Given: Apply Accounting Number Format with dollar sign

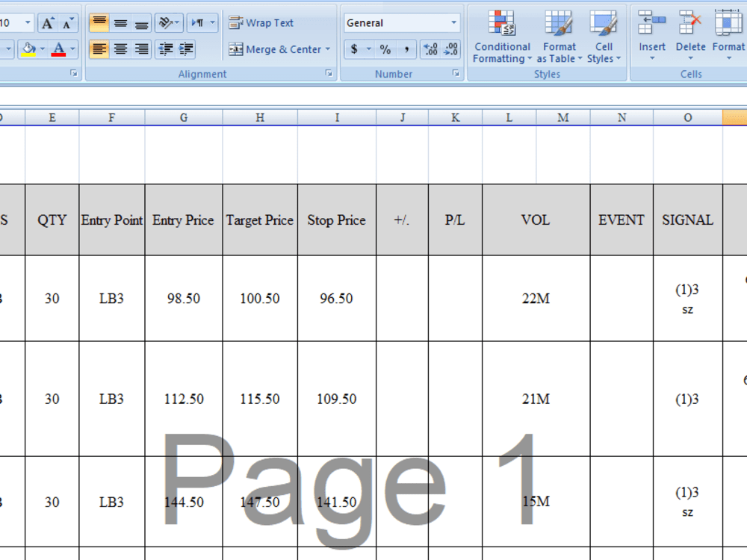Looking at the screenshot, I should coord(353,49).
